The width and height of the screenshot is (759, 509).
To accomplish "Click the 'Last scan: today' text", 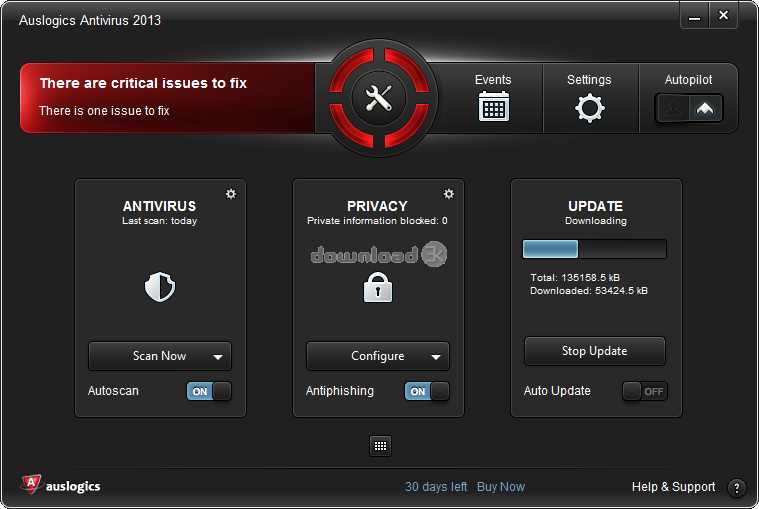I will coord(160,221).
